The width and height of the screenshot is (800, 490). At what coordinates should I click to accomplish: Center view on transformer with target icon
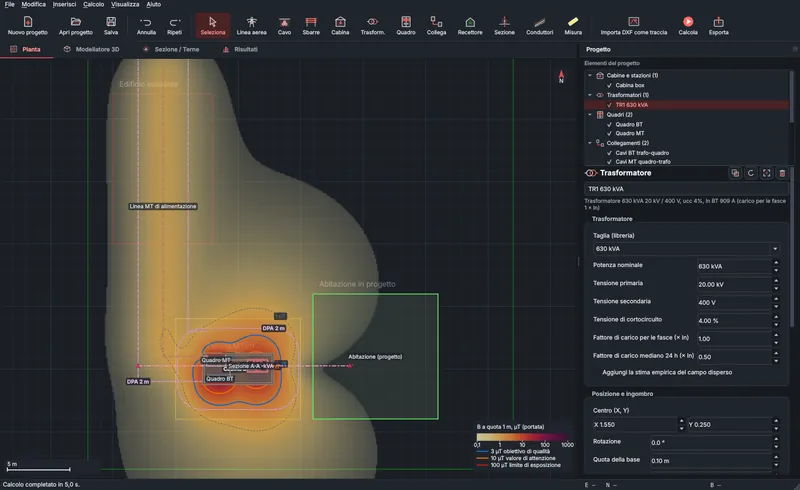point(766,173)
